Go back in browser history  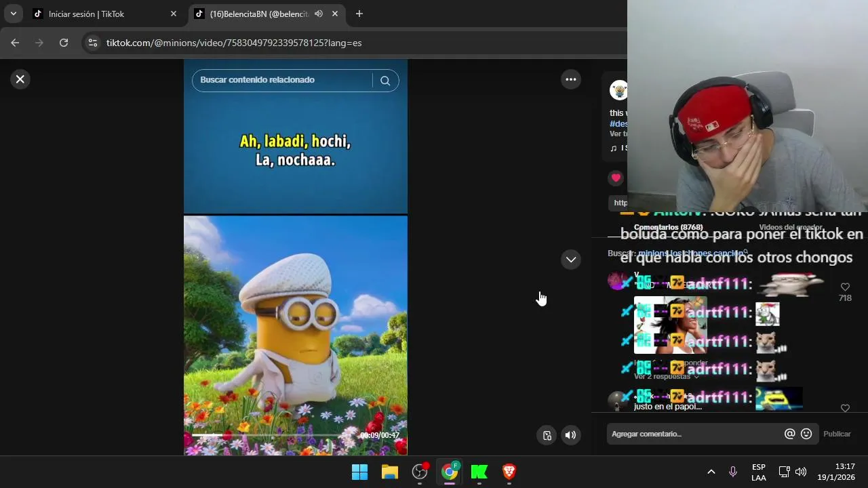(x=15, y=43)
